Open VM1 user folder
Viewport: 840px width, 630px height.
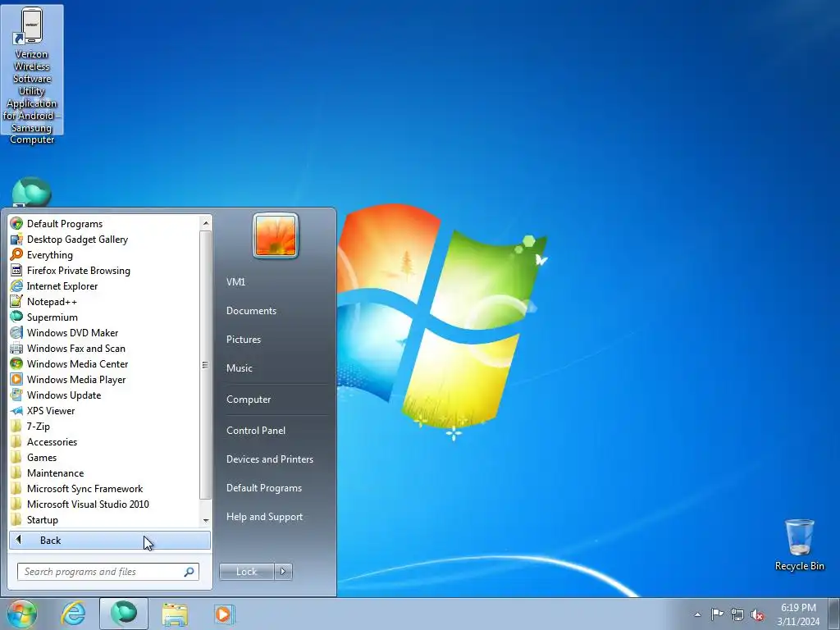point(235,282)
